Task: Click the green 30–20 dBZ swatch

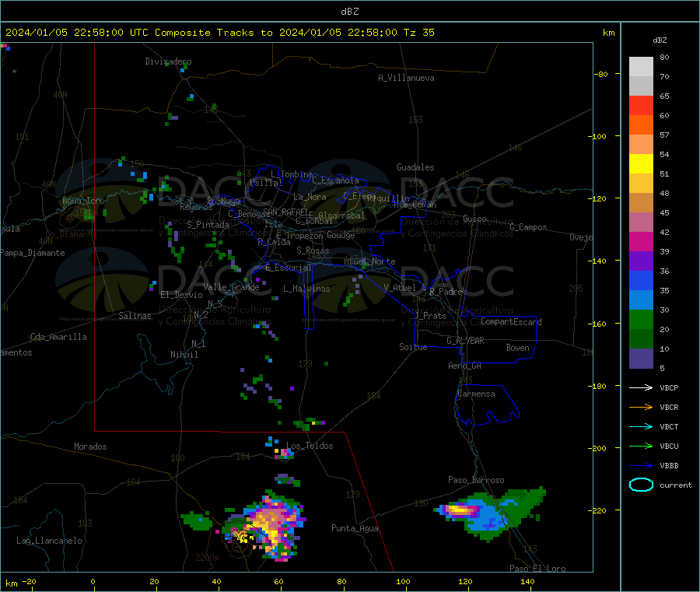Action: 641,320
